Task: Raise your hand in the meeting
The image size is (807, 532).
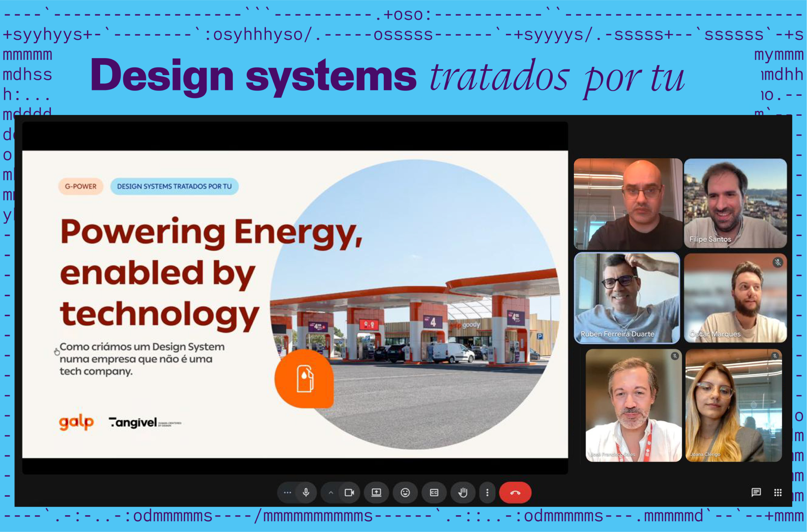Action: pyautogui.click(x=463, y=492)
